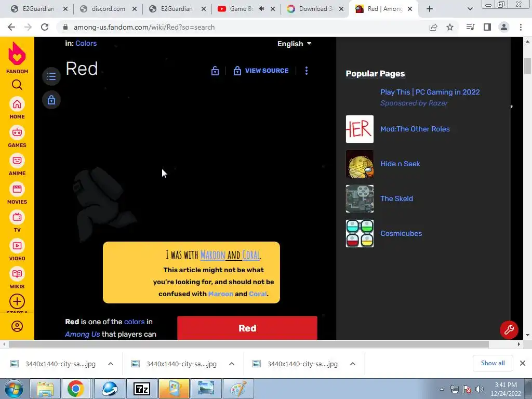
Task: Click VIEW SOURCE button
Action: (x=261, y=71)
